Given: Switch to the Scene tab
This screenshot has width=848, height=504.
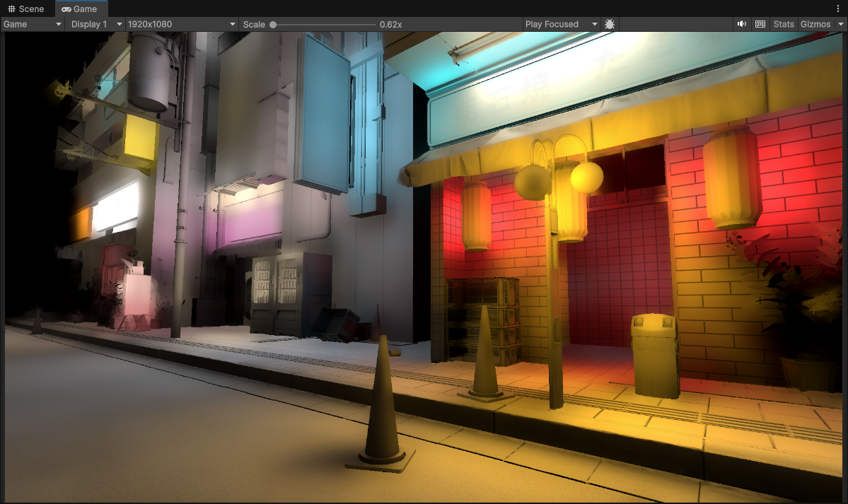Looking at the screenshot, I should pos(26,8).
